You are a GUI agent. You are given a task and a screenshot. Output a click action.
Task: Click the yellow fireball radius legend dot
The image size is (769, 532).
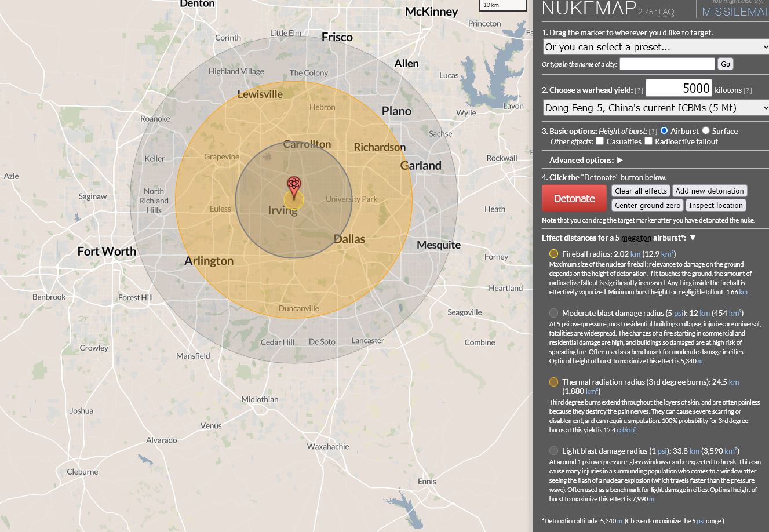[x=553, y=254]
